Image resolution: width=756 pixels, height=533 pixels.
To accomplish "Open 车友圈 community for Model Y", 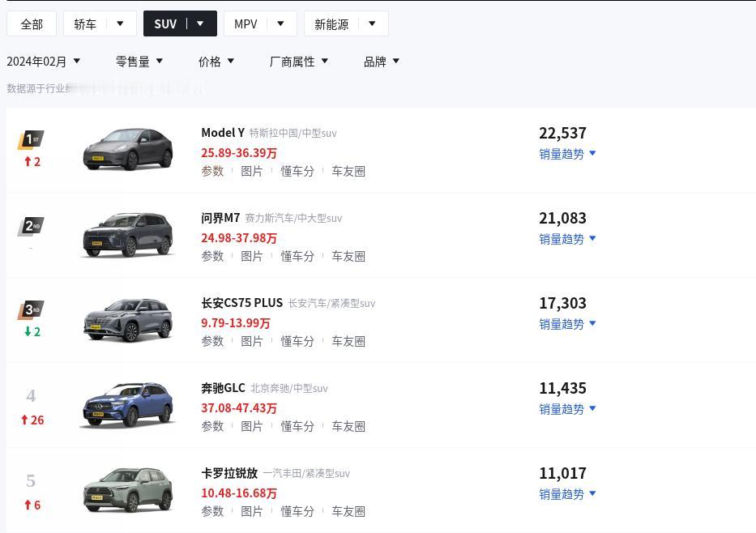I will 348,171.
